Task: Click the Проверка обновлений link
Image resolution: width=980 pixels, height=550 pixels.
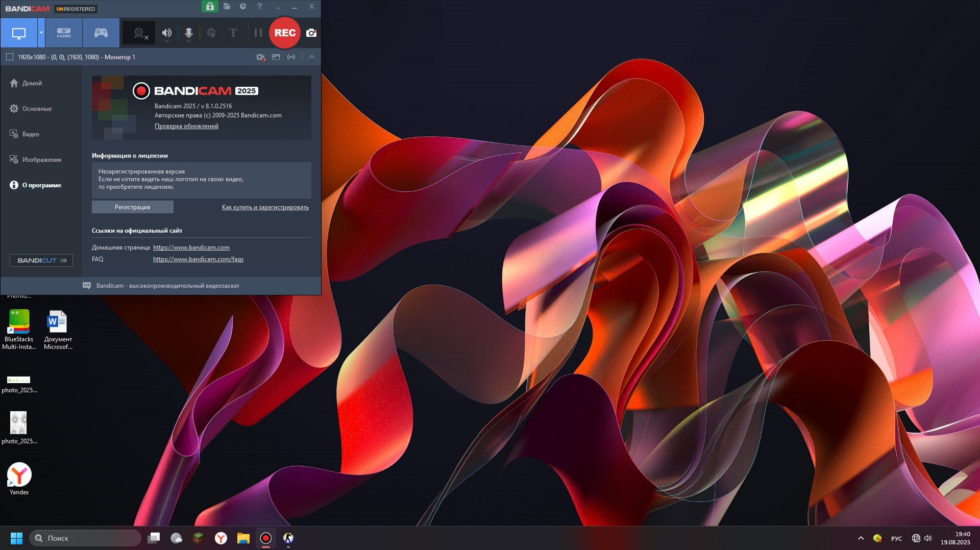Action: [x=186, y=126]
